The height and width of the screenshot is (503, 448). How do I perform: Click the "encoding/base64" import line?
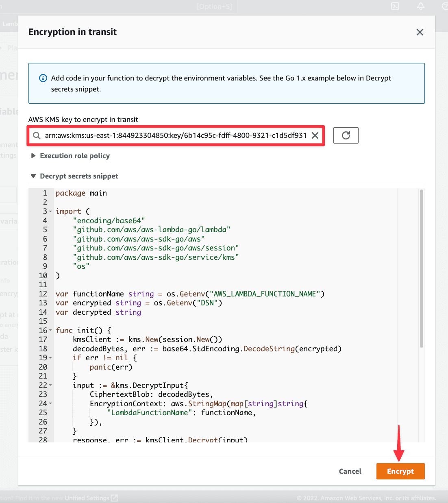tap(109, 221)
